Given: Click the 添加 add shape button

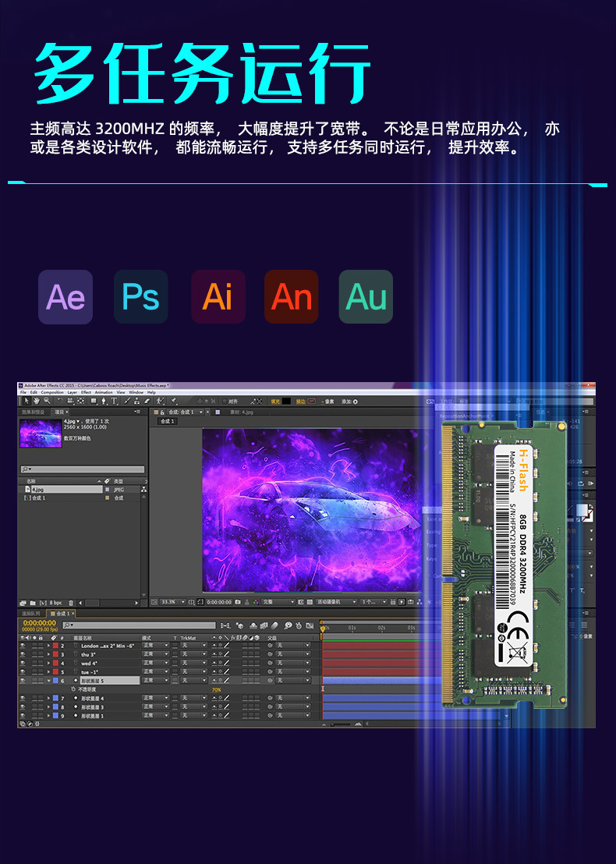Looking at the screenshot, I should [350, 401].
